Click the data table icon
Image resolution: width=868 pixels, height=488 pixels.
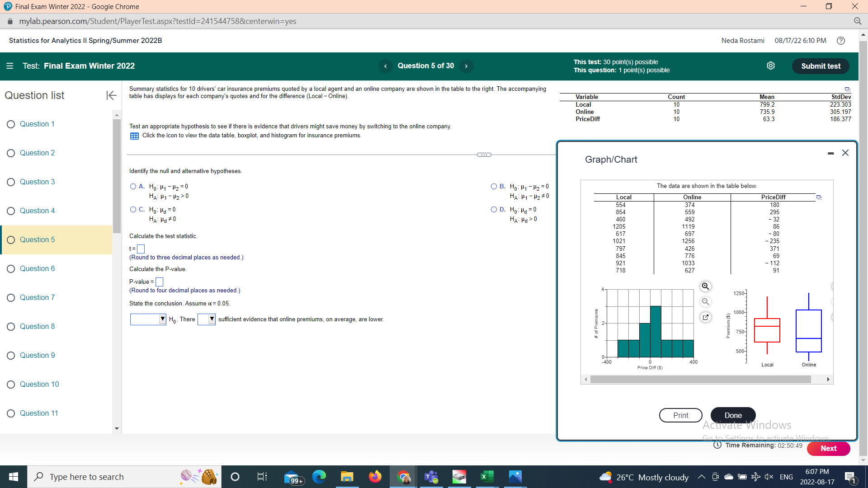click(x=134, y=136)
